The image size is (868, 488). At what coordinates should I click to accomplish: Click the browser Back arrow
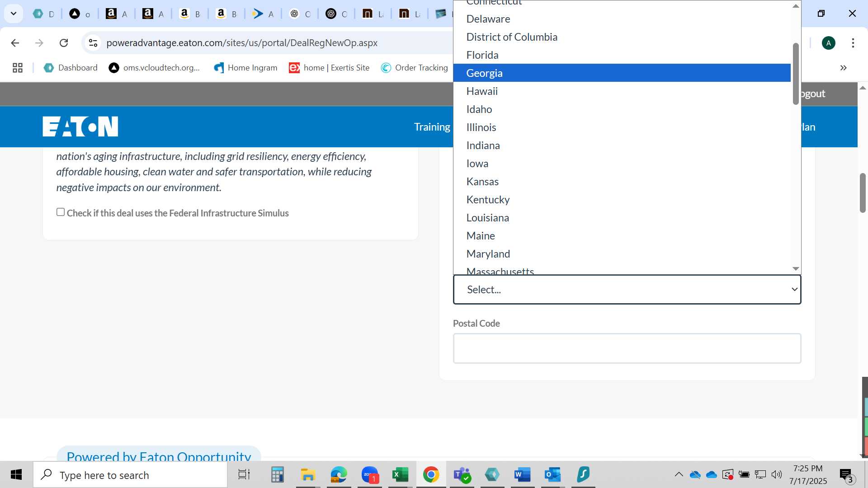click(15, 43)
